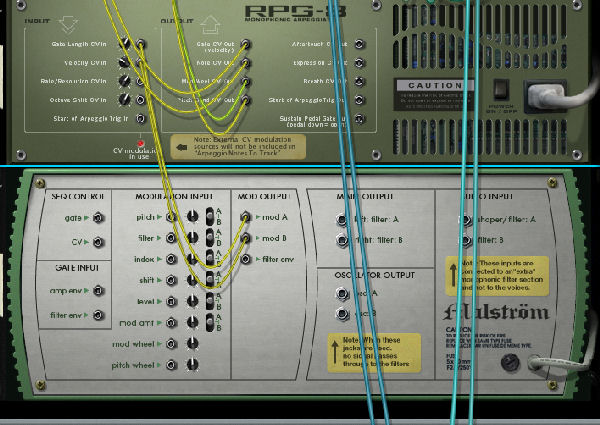Click the Malström Seq Control gate jack
Viewport: 600px width, 425px height.
tap(98, 218)
